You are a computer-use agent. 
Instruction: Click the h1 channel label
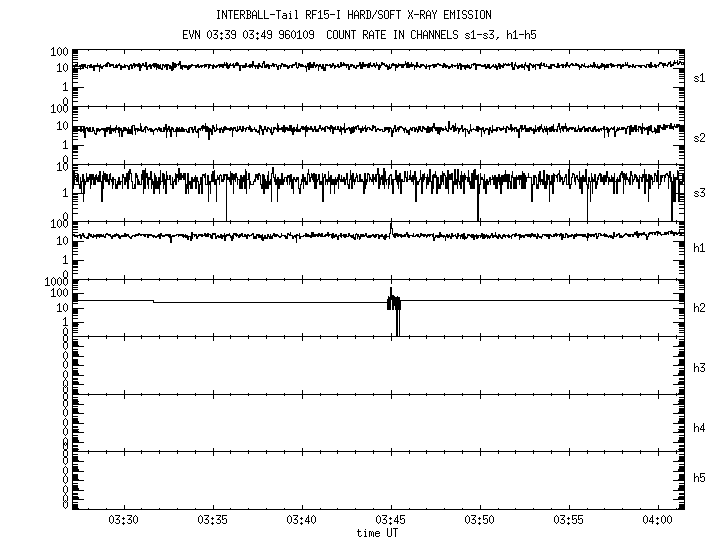tap(699, 249)
